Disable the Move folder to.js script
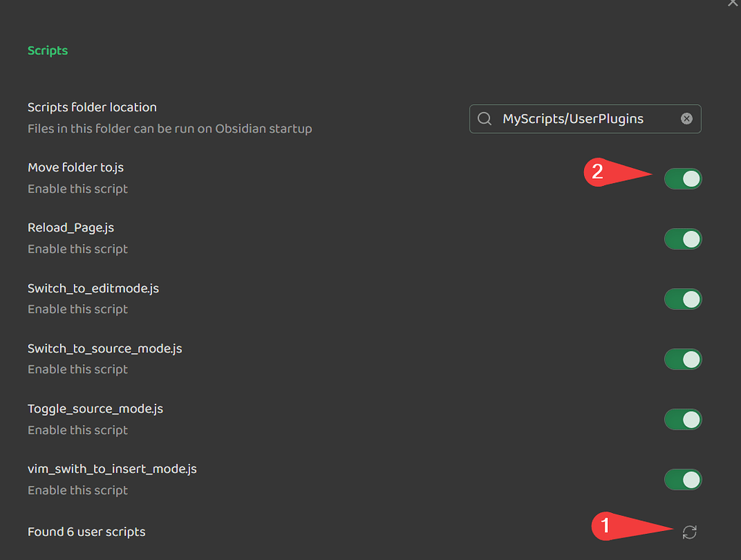Screen dimensions: 741x560 pyautogui.click(x=682, y=179)
